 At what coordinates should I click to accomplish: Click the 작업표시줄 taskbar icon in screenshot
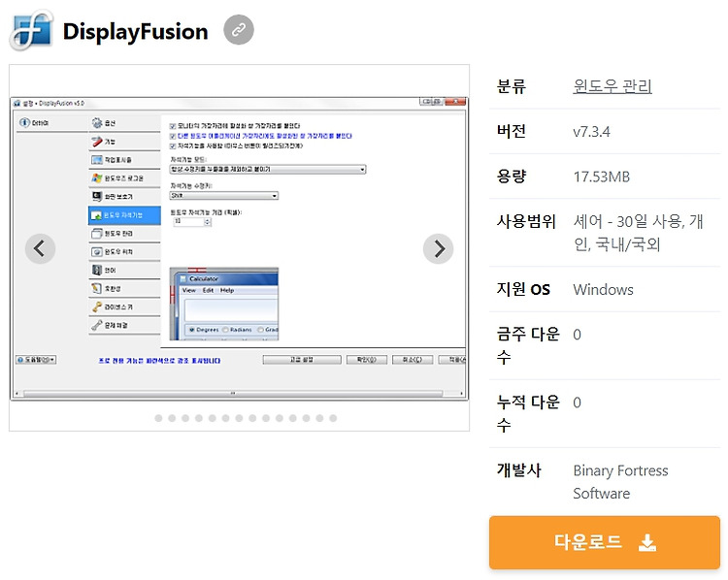click(x=97, y=160)
